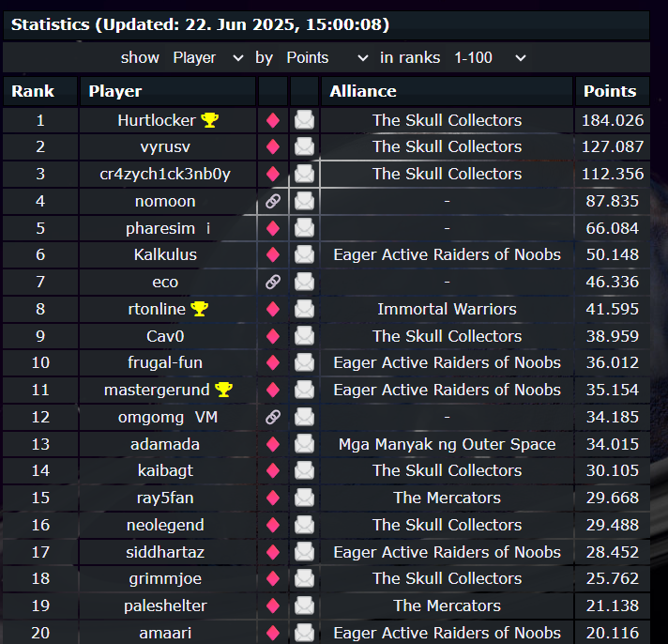Click pink diamond icon for Hurtlocker

(x=273, y=120)
